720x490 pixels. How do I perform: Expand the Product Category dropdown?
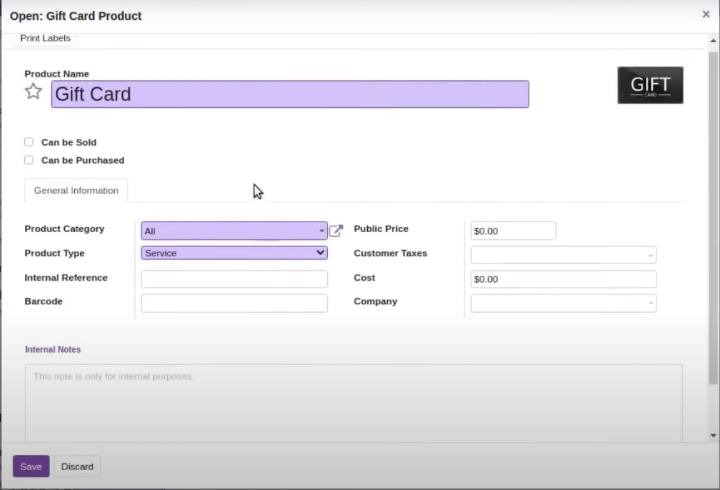click(x=234, y=231)
